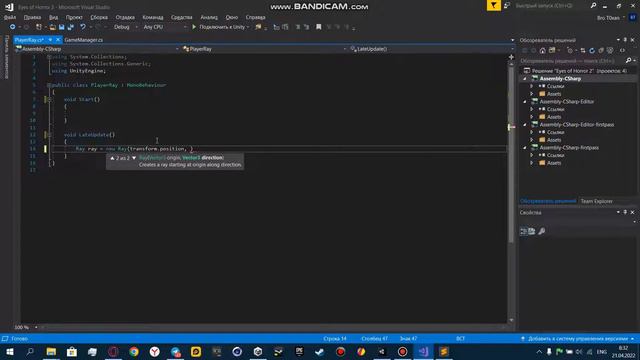Open the Bro T0xan account menu
640x360 pixels.
click(611, 18)
